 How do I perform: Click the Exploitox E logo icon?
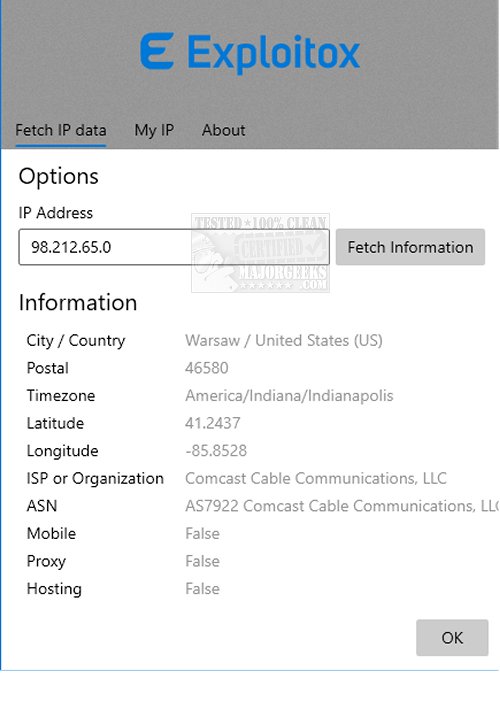tap(157, 51)
